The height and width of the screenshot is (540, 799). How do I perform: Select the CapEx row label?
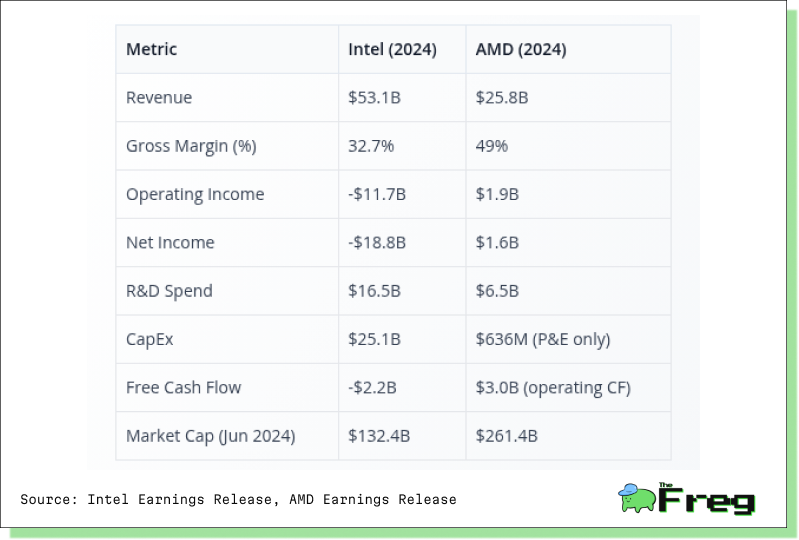149,340
